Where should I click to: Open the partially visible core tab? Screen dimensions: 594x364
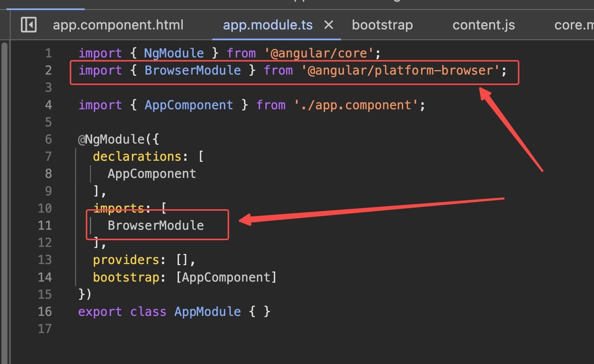pyautogui.click(x=573, y=25)
